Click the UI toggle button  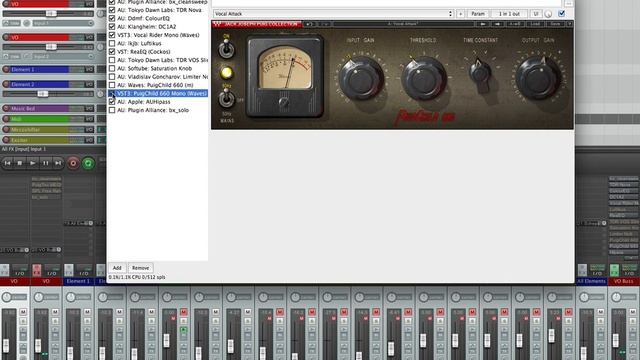click(x=536, y=13)
